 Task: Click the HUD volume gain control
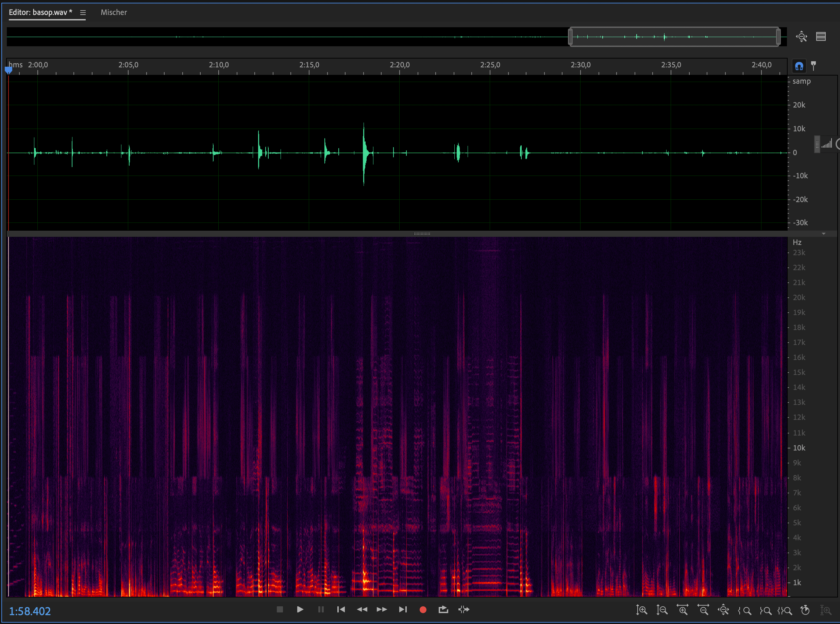click(x=827, y=144)
